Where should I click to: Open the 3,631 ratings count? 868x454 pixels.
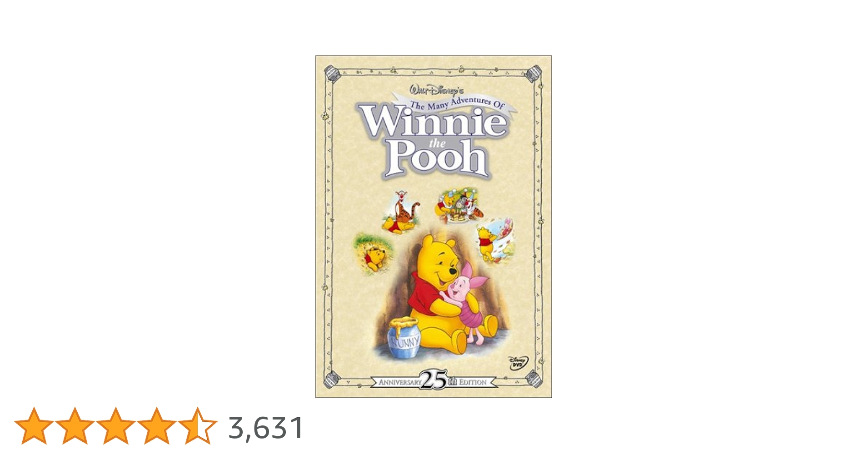point(266,428)
